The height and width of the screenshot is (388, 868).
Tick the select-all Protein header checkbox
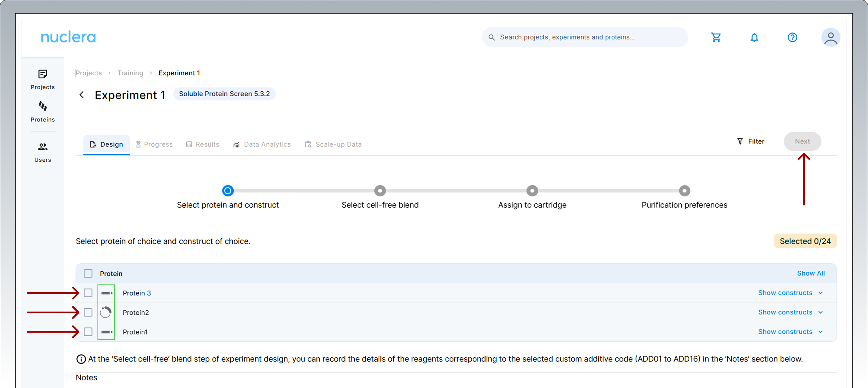[x=88, y=273]
